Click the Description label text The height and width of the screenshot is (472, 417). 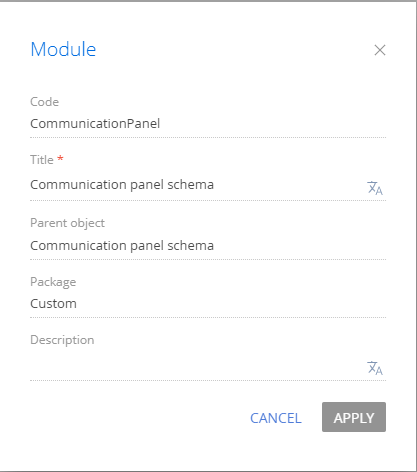pyautogui.click(x=62, y=340)
